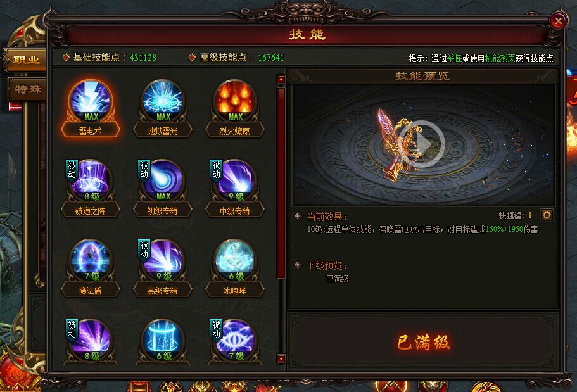Switch to the 特殊 tab

[27, 89]
